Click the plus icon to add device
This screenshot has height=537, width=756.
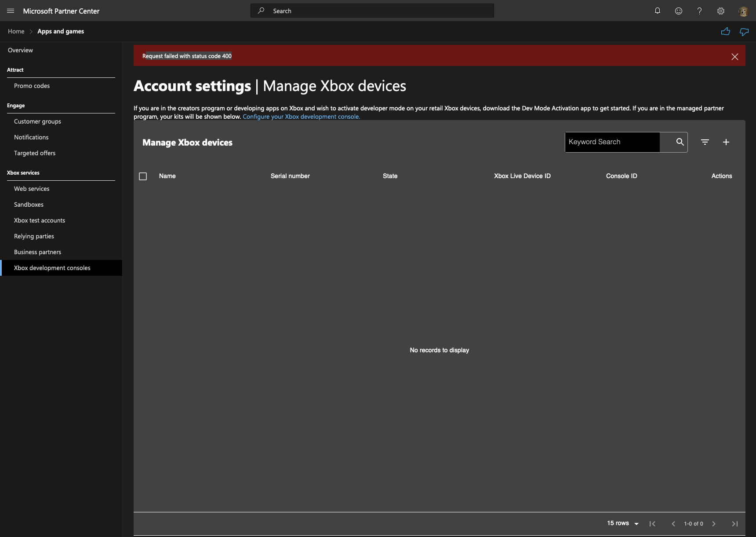(x=726, y=142)
